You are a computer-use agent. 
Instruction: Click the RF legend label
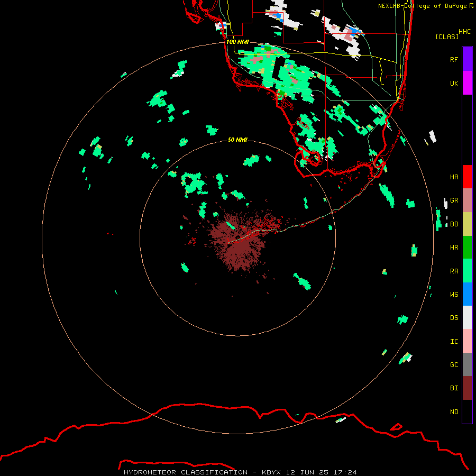click(454, 59)
